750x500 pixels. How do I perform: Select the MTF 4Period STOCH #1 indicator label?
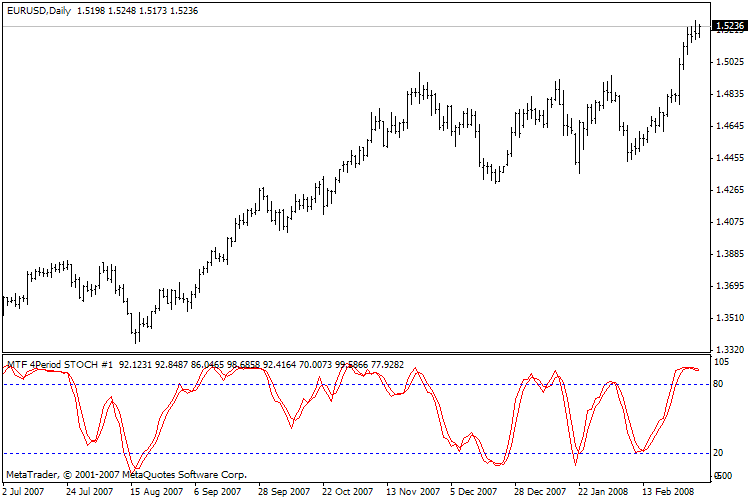coord(59,365)
